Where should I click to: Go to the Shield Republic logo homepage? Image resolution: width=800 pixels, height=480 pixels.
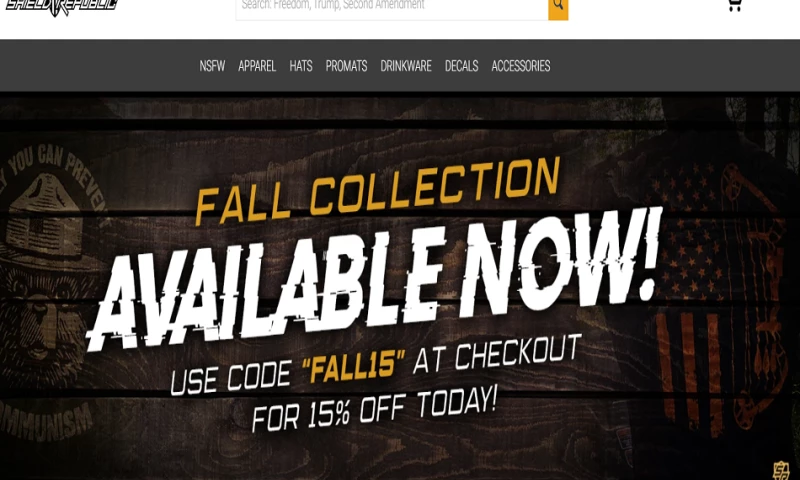point(62,7)
